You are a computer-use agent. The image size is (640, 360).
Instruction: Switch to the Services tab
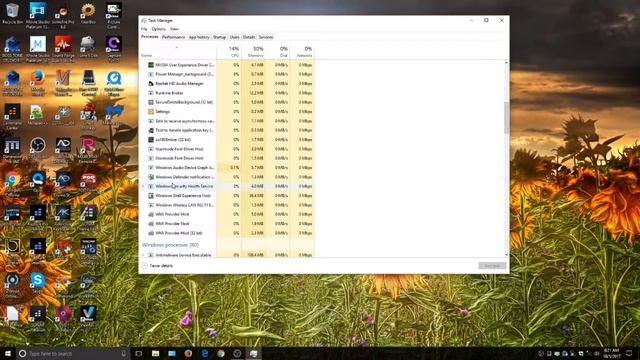266,37
